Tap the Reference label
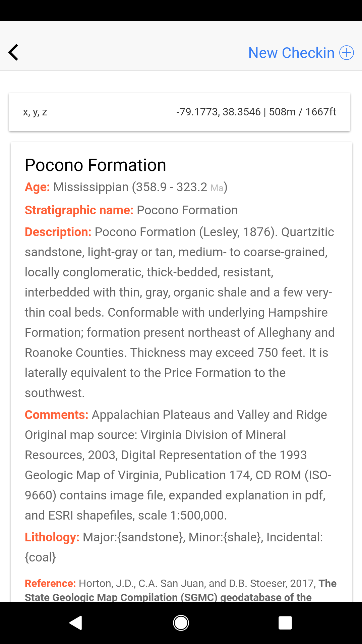 coord(50,584)
